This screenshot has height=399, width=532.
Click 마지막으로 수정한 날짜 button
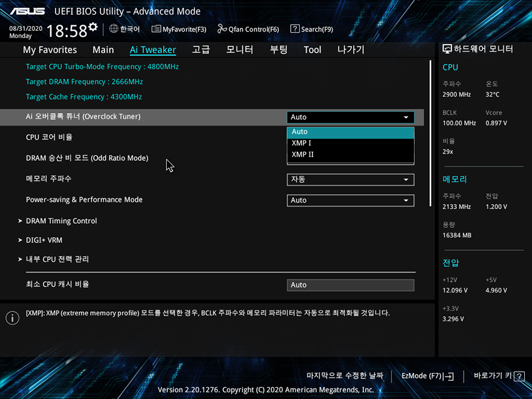pyautogui.click(x=345, y=376)
